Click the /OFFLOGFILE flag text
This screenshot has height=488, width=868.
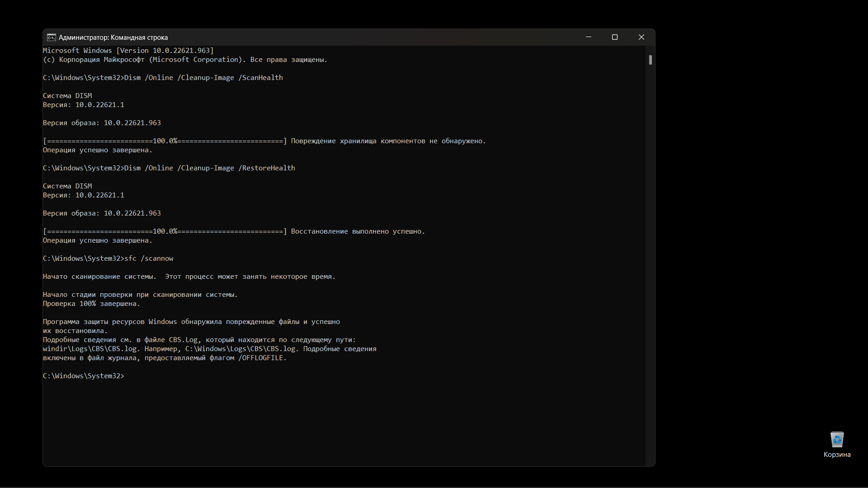click(x=261, y=358)
